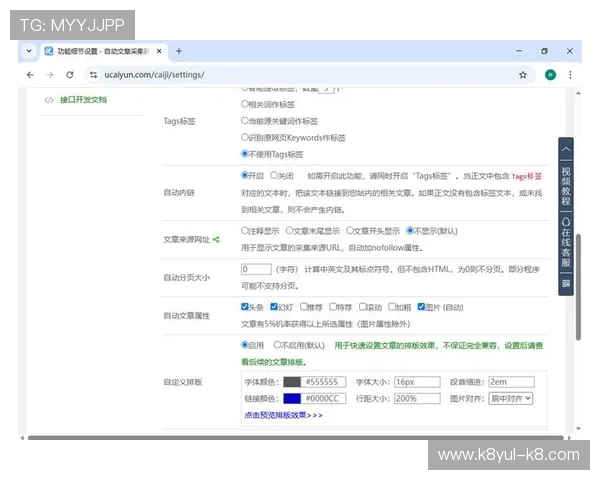
Task: Open a new tab with the plus icon
Action: 179,51
